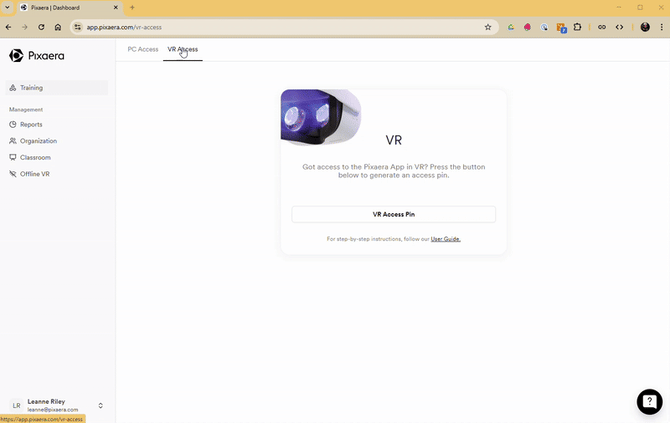Open the Training sidebar item

[x=56, y=88]
